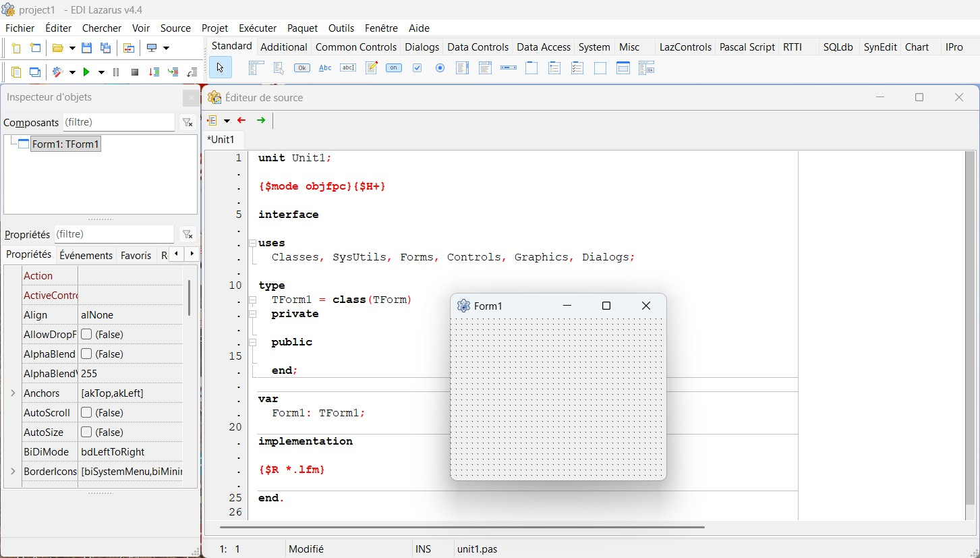Open the dropdown arrow beside Open folder icon
Viewport: 980px width, 558px height.
72,49
